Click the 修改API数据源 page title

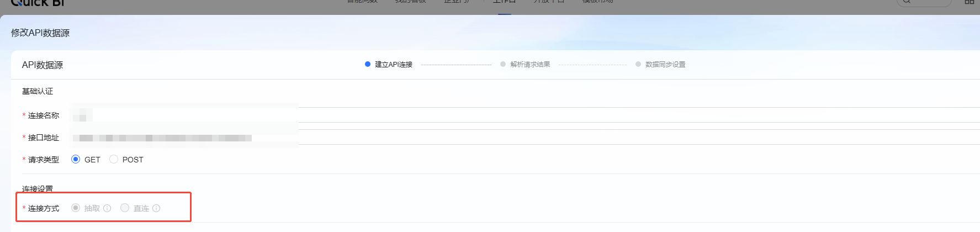tap(40, 33)
